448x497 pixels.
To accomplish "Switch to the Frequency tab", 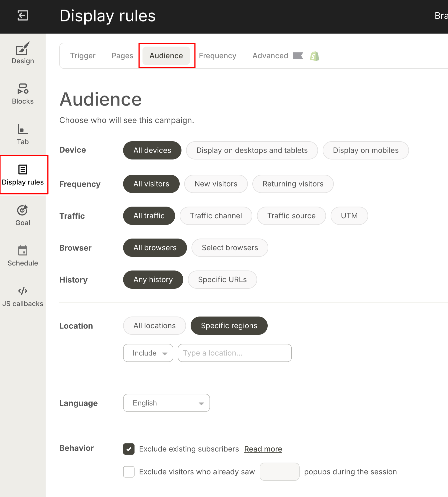I will tap(217, 56).
